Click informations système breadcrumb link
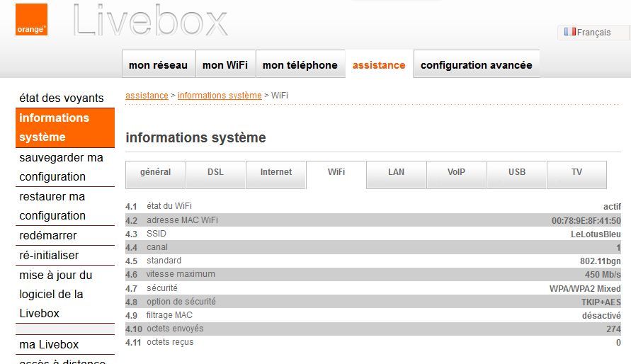This screenshot has width=631, height=364. pyautogui.click(x=220, y=96)
